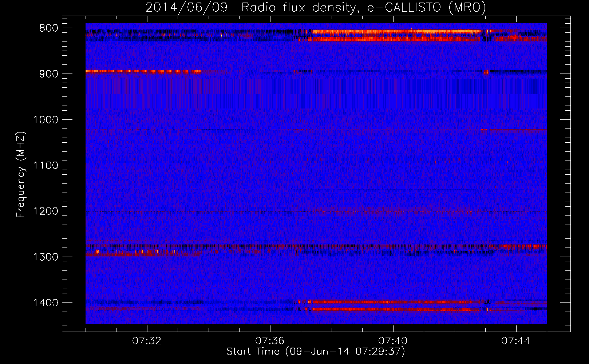This screenshot has width=589, height=364.
Task: Select the 1300 frequency tick label
Action: 46,257
